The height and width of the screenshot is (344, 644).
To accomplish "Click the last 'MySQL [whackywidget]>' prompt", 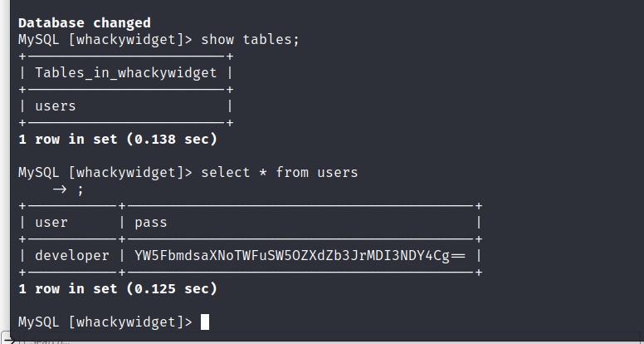I will coord(105,322).
